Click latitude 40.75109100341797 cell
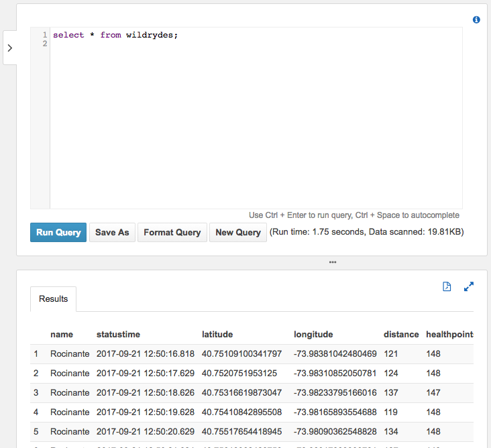The width and height of the screenshot is (491, 448). 241,353
